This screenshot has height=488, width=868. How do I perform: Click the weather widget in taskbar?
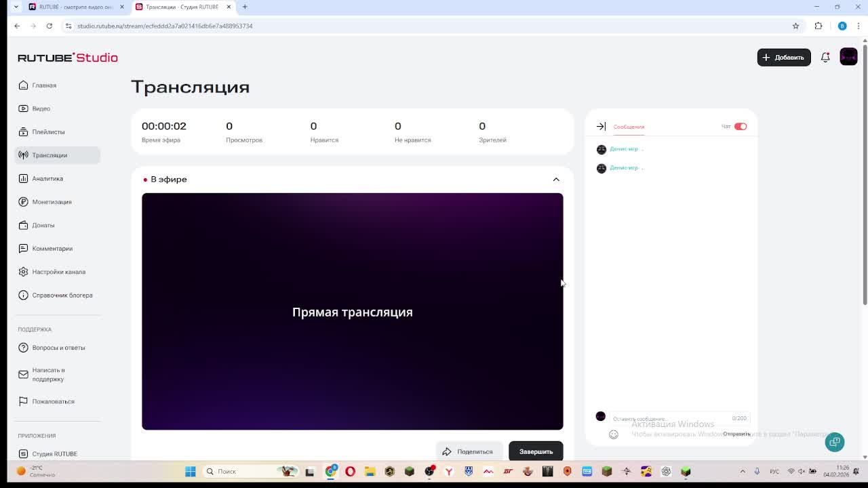(37, 471)
